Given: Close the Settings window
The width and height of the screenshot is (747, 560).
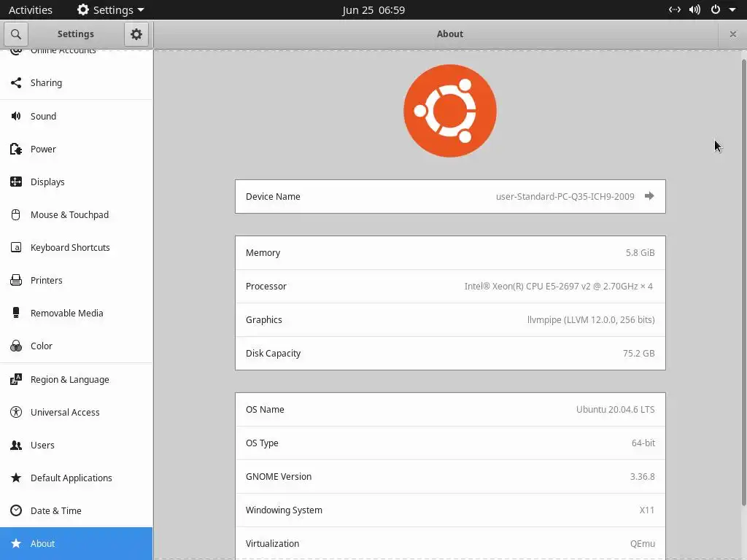Looking at the screenshot, I should point(732,34).
